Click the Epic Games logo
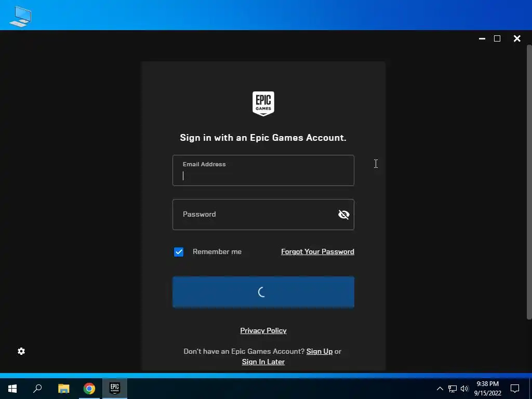Screen dimensions: 532x399 pos(263,103)
